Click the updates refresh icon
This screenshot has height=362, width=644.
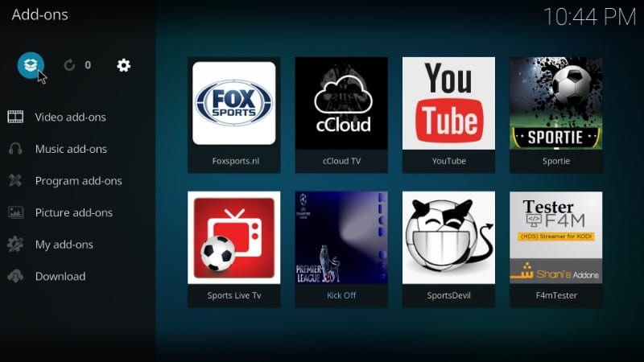tap(69, 65)
